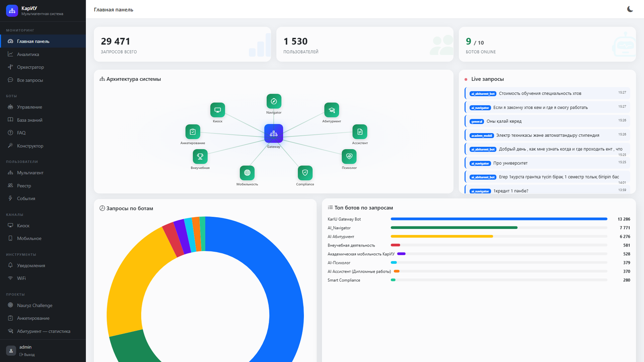Click the admin user avatar icon
Viewport: 644px width, 362px height.
(11, 351)
